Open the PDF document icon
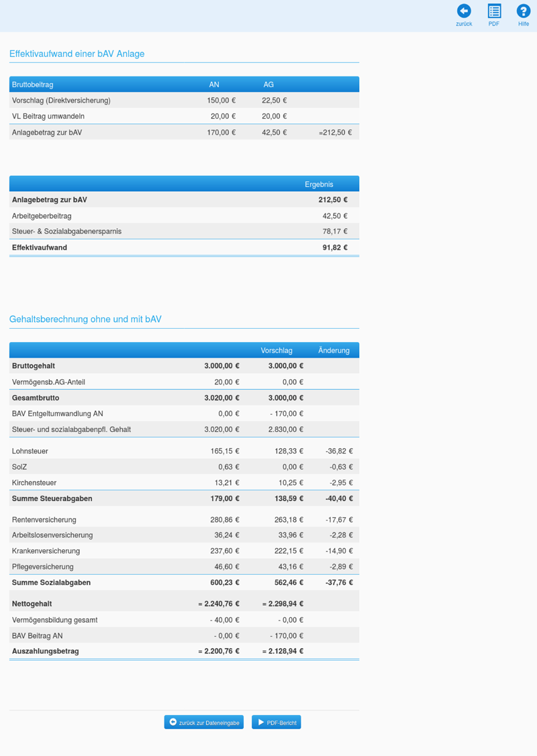 (494, 11)
